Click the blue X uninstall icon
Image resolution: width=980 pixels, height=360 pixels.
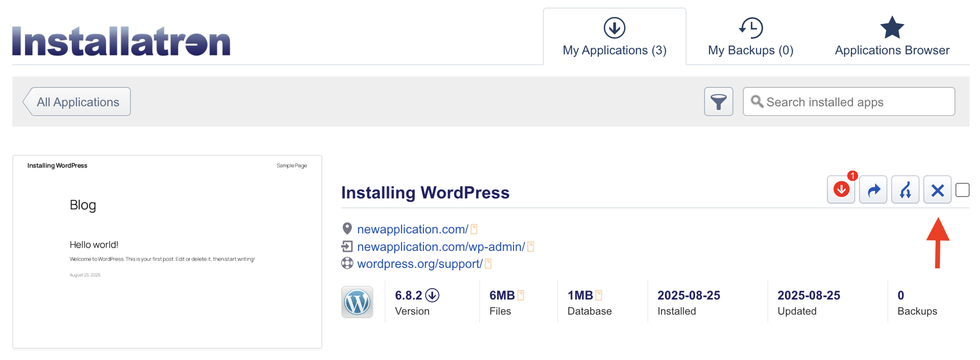click(937, 189)
